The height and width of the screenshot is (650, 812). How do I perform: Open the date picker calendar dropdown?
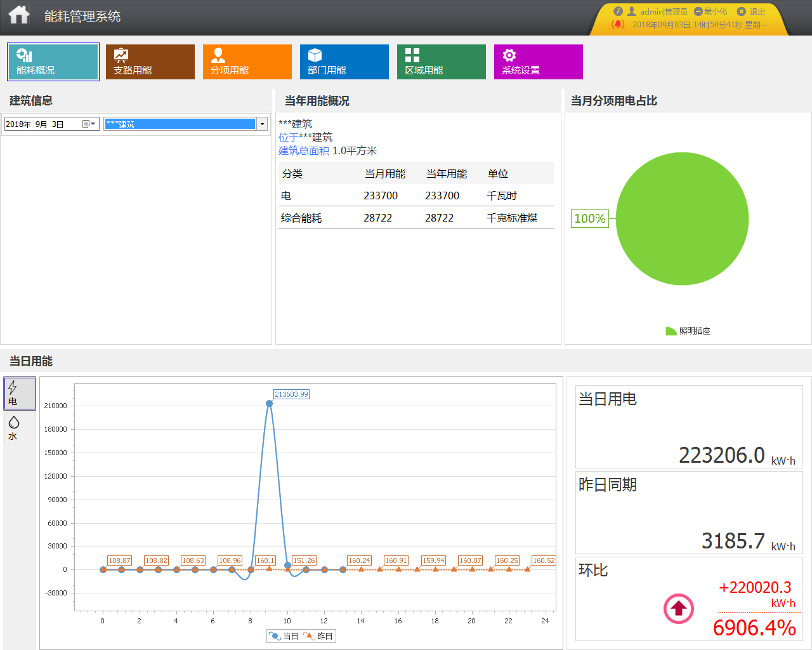click(x=89, y=124)
